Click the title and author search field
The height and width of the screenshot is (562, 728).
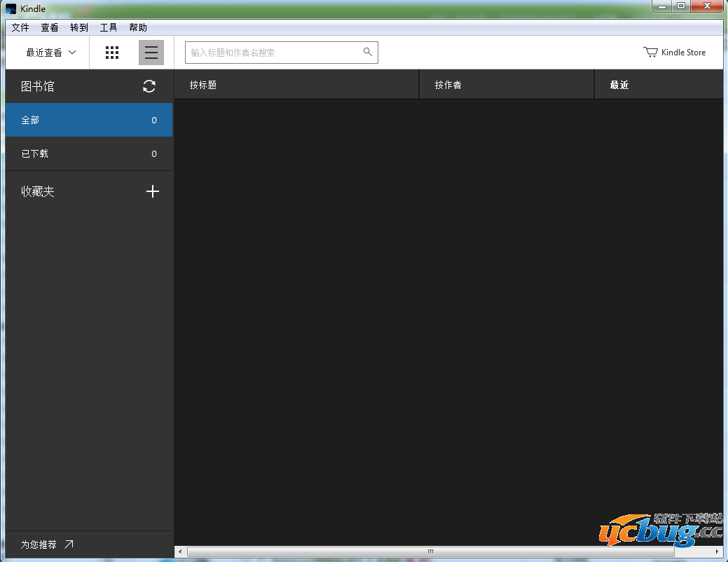pyautogui.click(x=273, y=53)
